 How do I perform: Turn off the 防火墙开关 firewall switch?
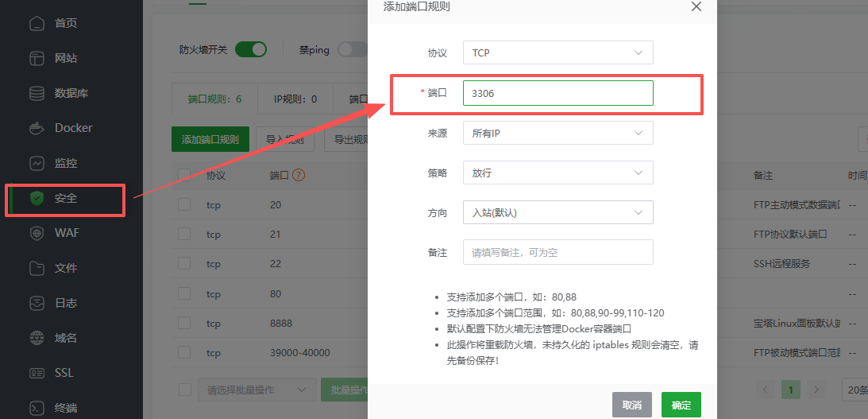point(251,49)
